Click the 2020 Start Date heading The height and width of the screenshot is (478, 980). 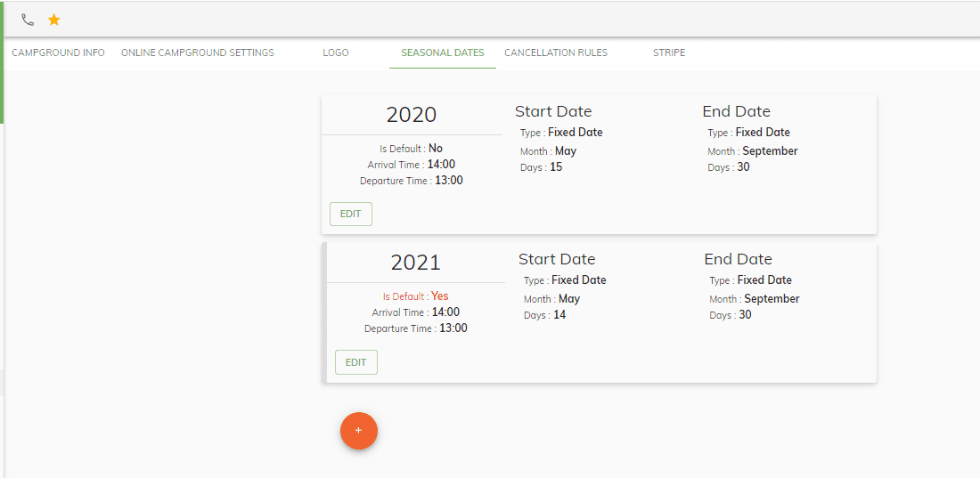553,111
